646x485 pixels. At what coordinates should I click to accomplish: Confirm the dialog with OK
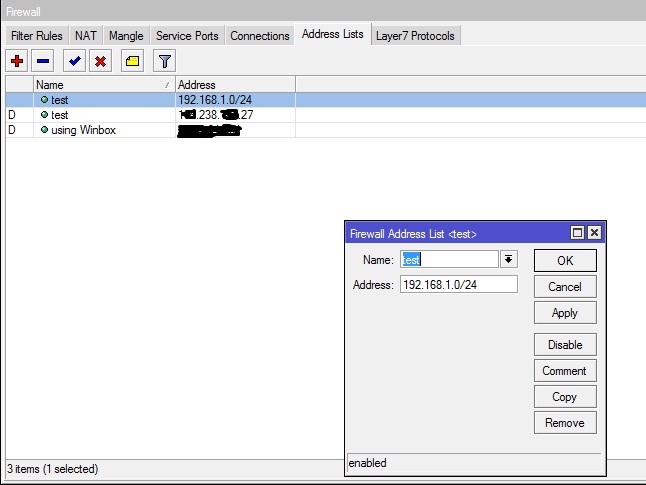click(565, 260)
